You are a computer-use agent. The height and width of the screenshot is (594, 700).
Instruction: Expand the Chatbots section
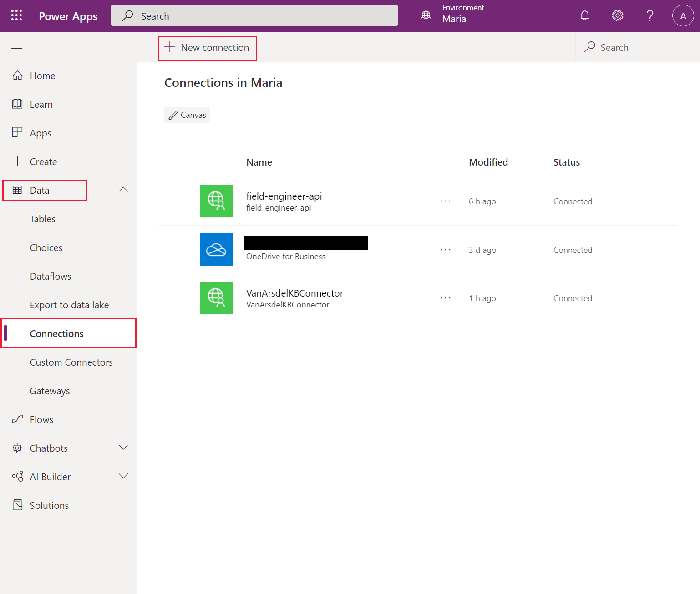tap(123, 448)
